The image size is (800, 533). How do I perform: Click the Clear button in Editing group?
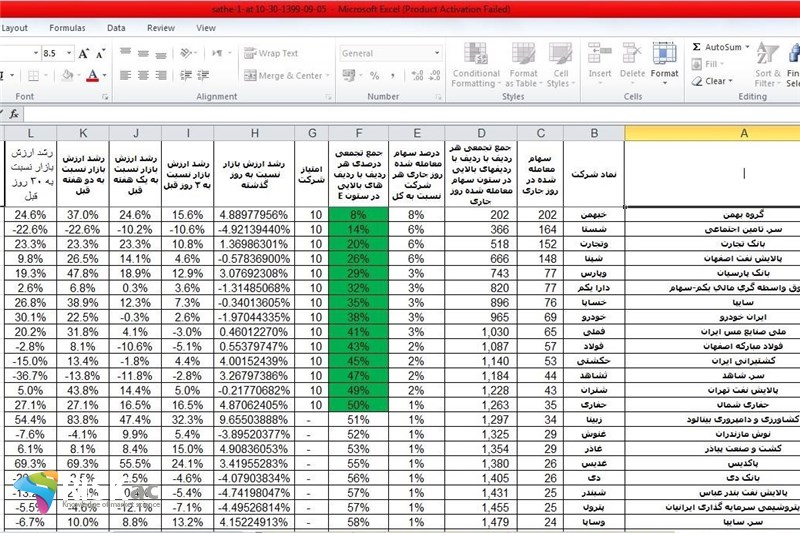(x=709, y=81)
